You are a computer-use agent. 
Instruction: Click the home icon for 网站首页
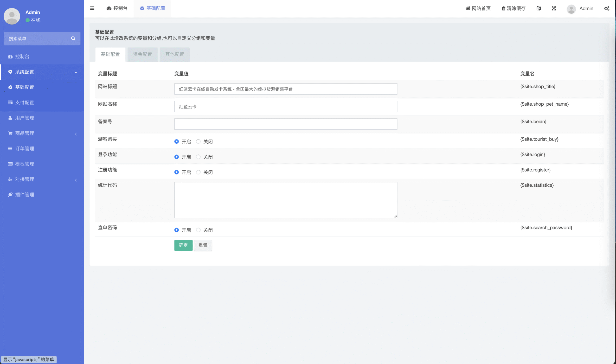tap(468, 8)
